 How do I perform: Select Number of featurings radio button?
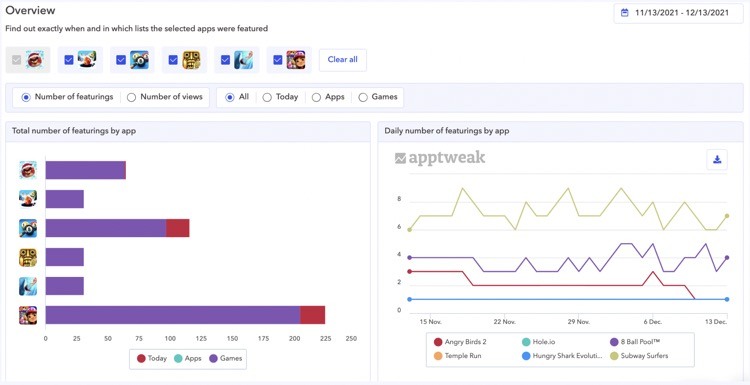tap(26, 97)
